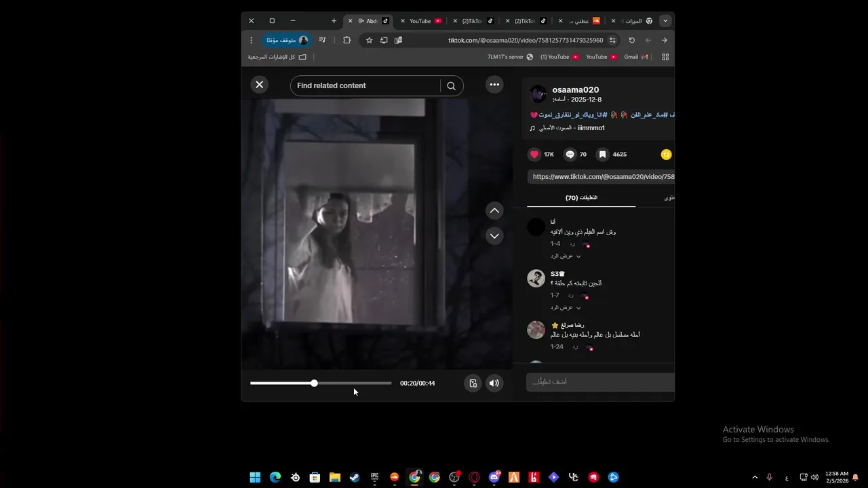Open Steam from the taskbar
This screenshot has height=488, width=868.
pos(355,477)
